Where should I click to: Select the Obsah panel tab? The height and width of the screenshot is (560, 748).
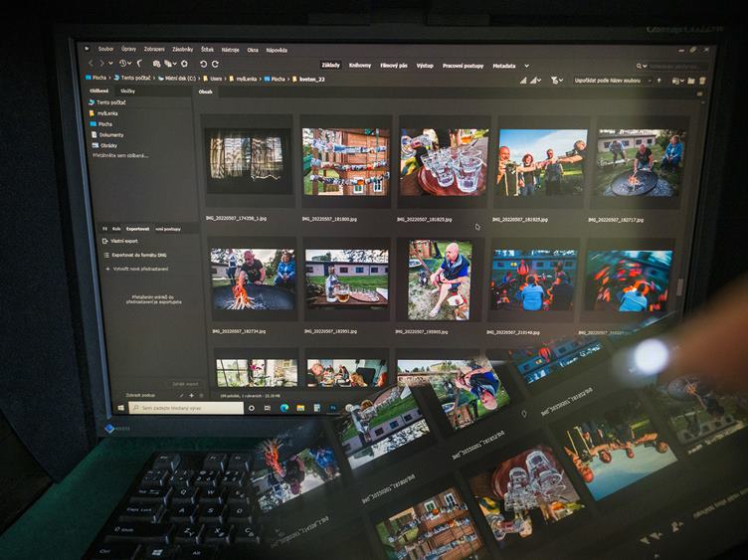coord(206,92)
